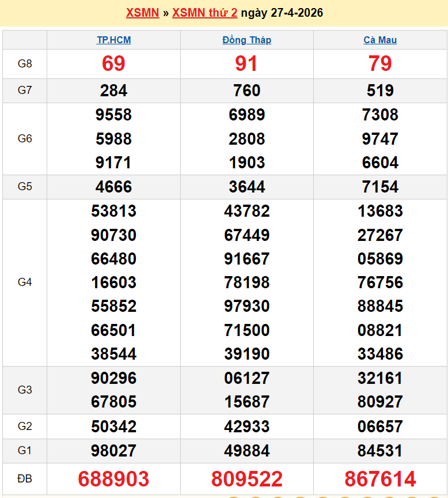Click the G6 number 9747

coord(380,139)
